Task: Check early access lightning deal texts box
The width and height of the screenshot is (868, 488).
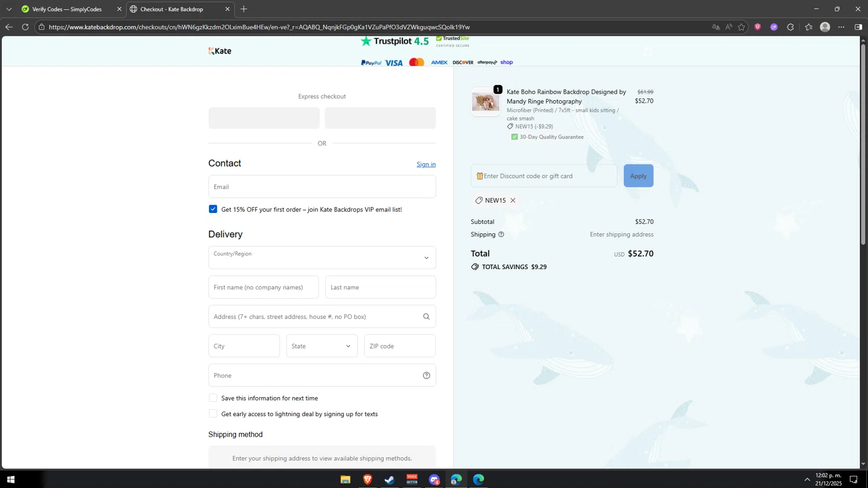Action: click(x=213, y=414)
